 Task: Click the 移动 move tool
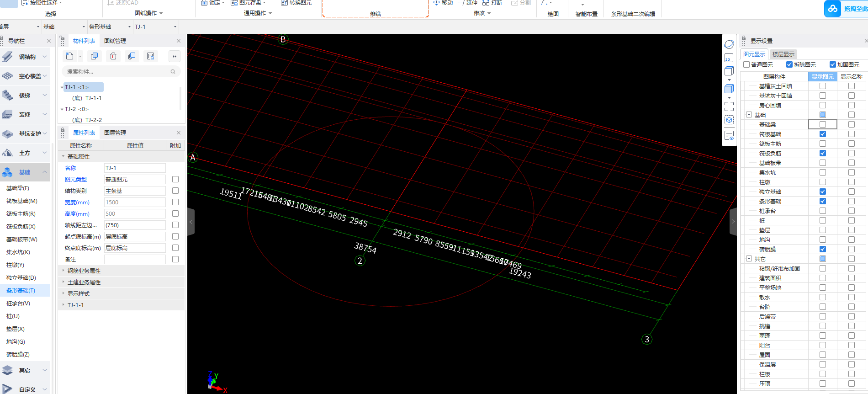point(443,3)
